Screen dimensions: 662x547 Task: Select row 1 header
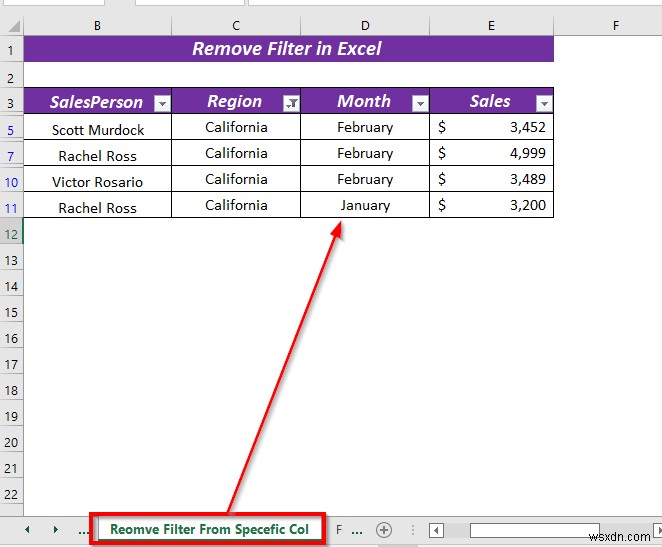[x=11, y=50]
